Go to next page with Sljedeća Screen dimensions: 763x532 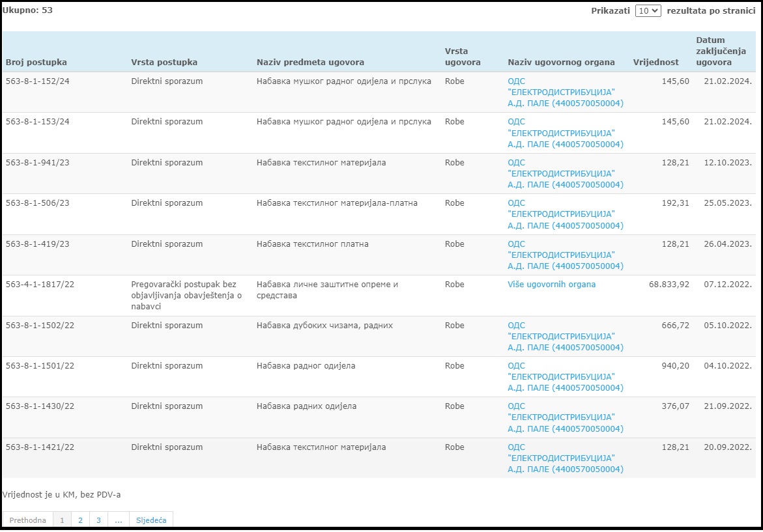coord(151,520)
